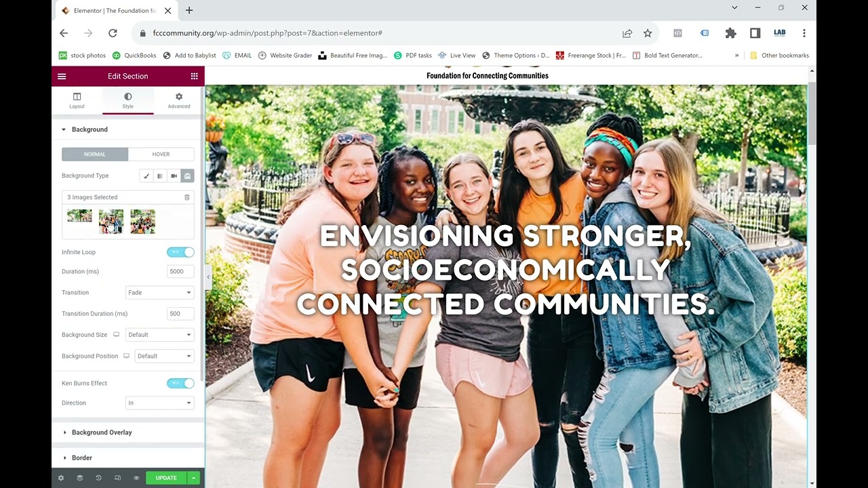Select the second slideshow image thumbnail
The image size is (868, 488).
point(111,222)
